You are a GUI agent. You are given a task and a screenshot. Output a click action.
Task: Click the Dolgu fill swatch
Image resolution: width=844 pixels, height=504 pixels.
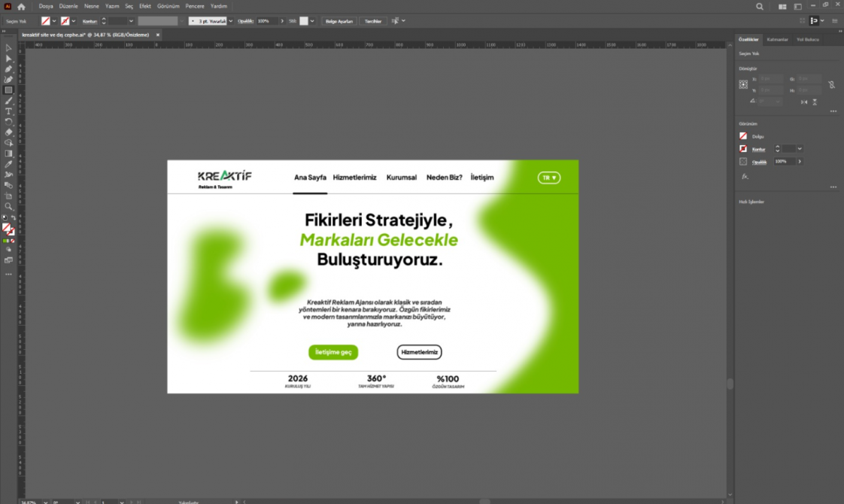pos(743,136)
